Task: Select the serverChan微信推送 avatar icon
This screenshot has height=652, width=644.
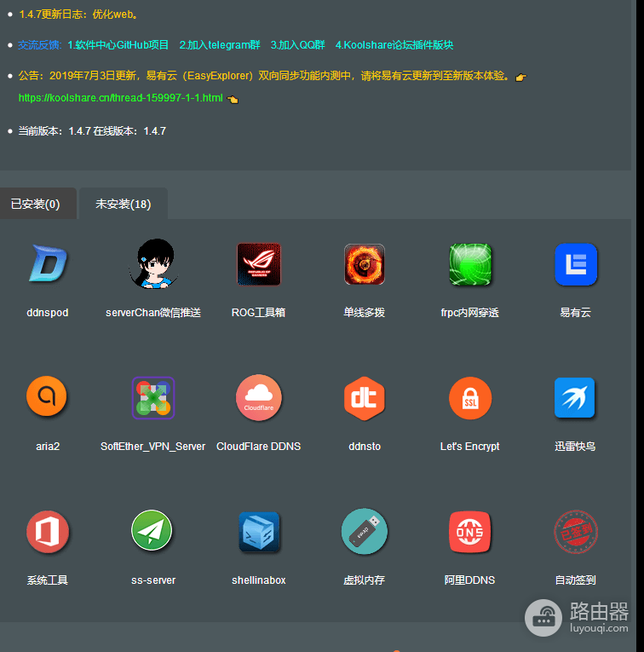Action: pyautogui.click(x=153, y=263)
